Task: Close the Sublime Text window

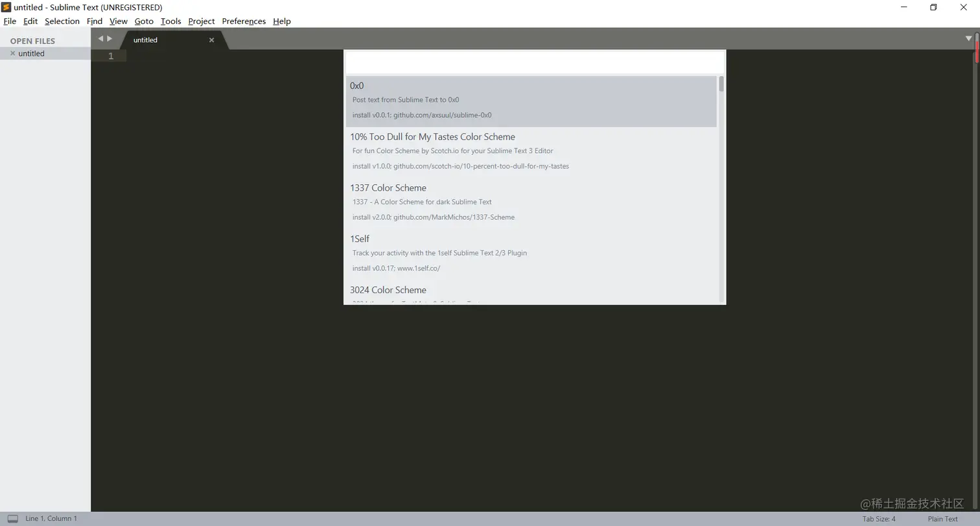Action: click(x=963, y=7)
